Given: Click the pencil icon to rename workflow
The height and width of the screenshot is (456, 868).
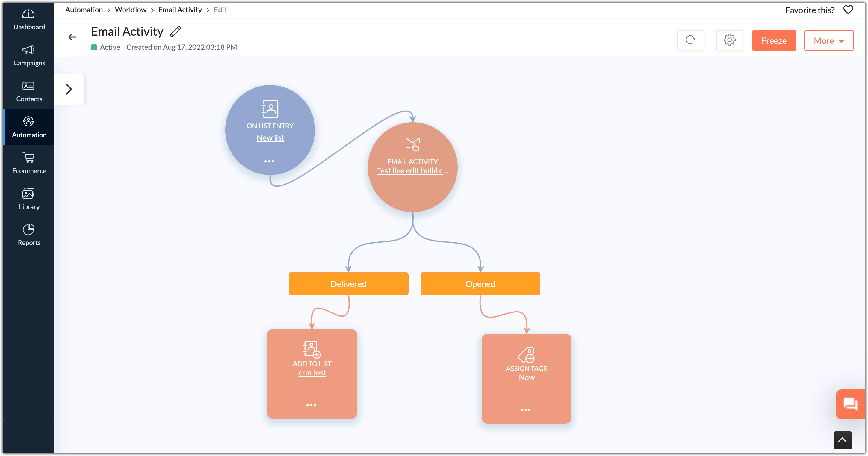Looking at the screenshot, I should tap(175, 32).
